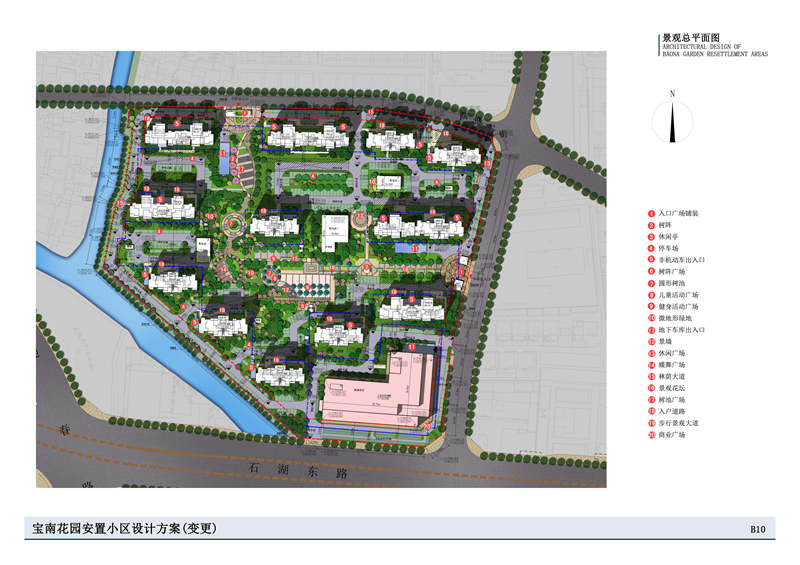The width and height of the screenshot is (800, 565).
Task: Click legend marker 1 for 入口广场铺装
Action: 651,214
